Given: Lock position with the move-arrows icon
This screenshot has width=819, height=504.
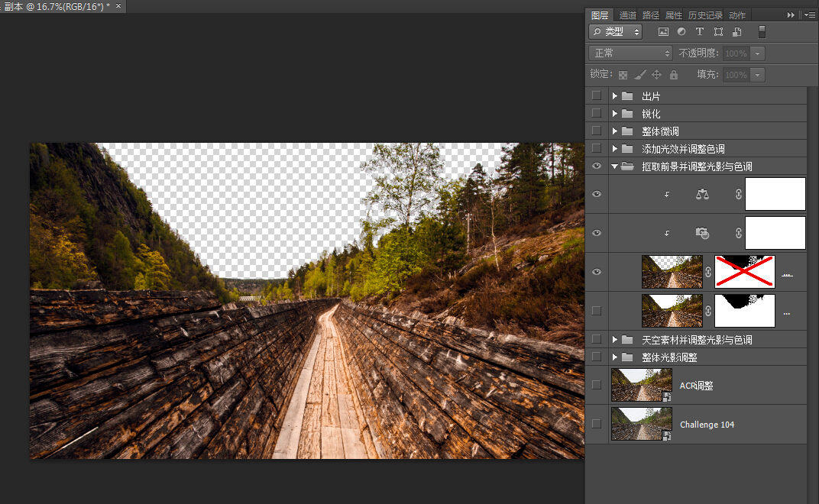Looking at the screenshot, I should click(x=656, y=75).
